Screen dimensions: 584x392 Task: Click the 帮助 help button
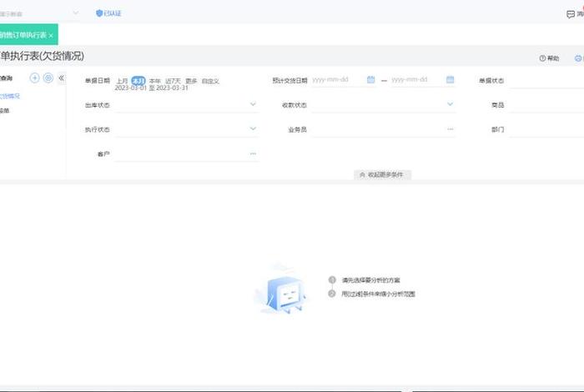pyautogui.click(x=549, y=58)
